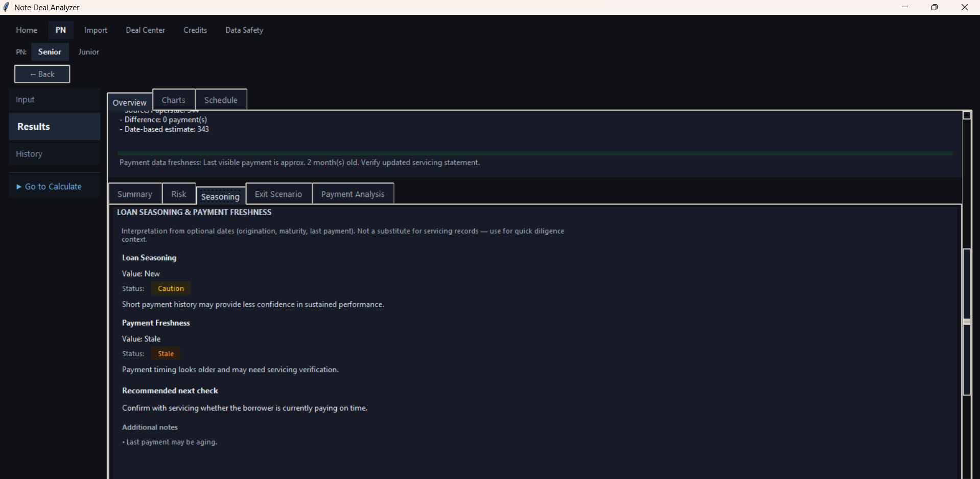Switch to the Junior PN option
The width and height of the screenshot is (980, 479).
pos(88,52)
